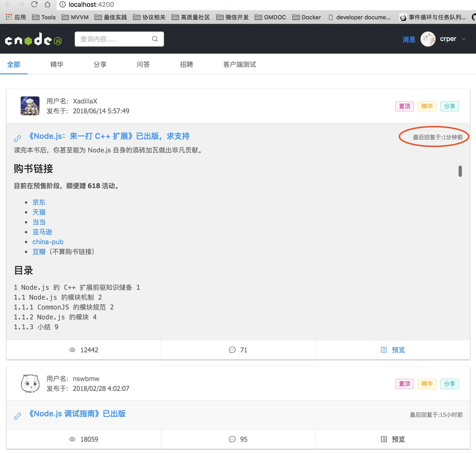Expand the crper user dropdown arrow
This screenshot has height=453, width=476.
pos(464,39)
